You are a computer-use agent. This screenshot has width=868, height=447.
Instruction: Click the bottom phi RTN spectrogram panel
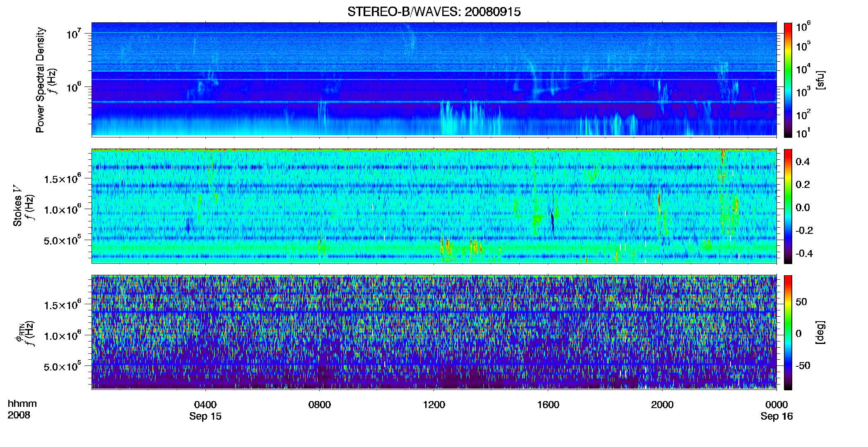pyautogui.click(x=434, y=332)
